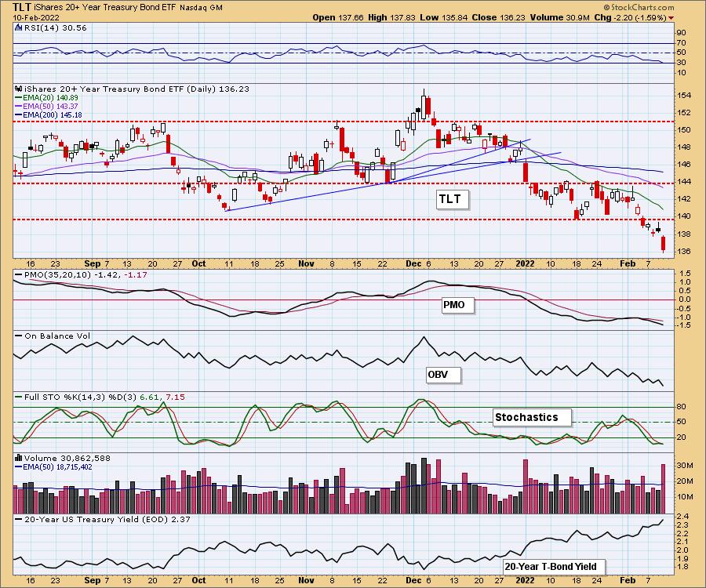Click the 2.4 yield level on right axis

682,517
